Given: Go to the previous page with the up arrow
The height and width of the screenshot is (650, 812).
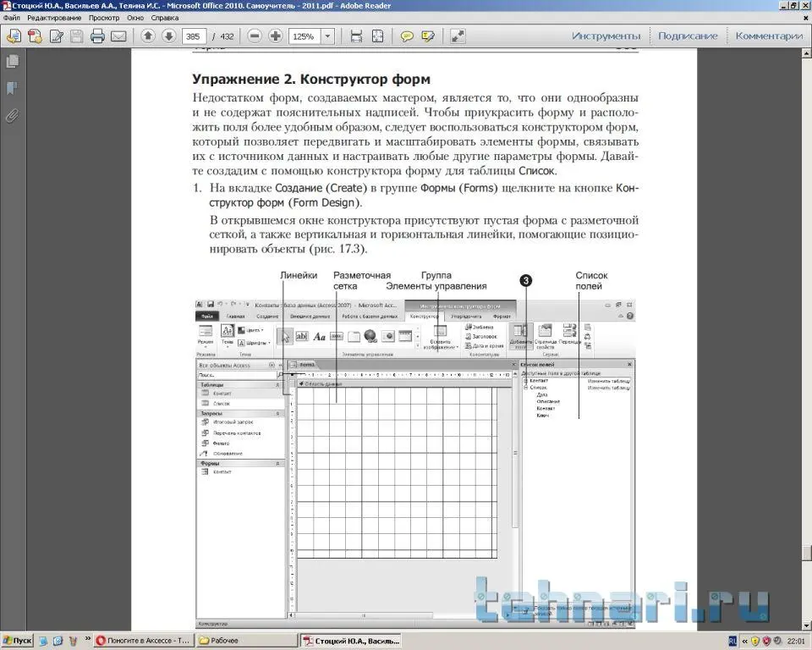Looking at the screenshot, I should pyautogui.click(x=148, y=36).
